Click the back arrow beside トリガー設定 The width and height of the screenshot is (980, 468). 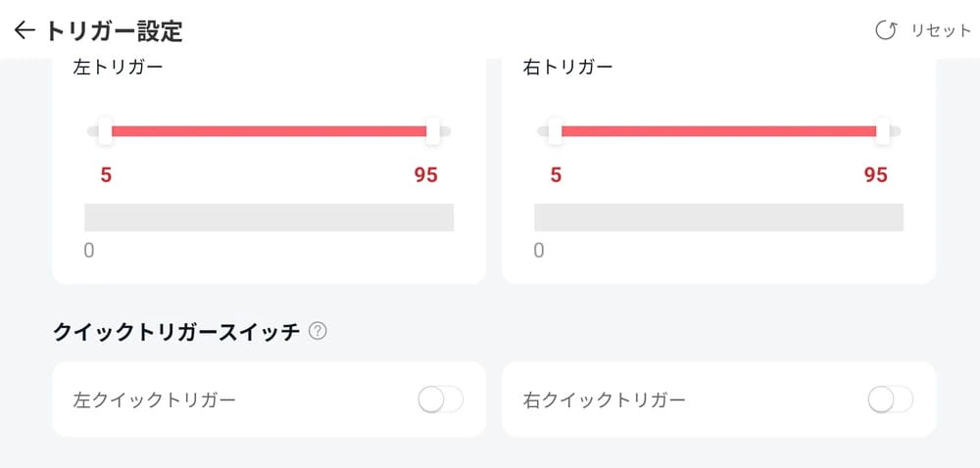24,30
